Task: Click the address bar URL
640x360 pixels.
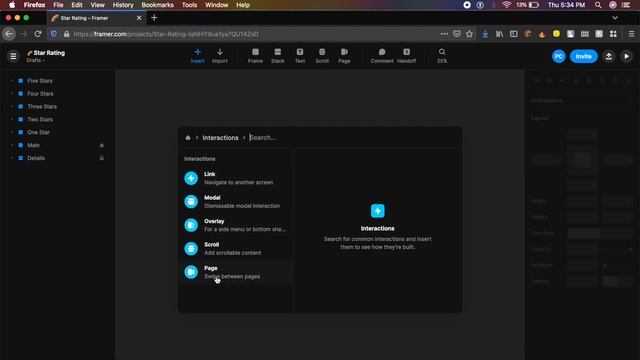Action: click(166, 34)
